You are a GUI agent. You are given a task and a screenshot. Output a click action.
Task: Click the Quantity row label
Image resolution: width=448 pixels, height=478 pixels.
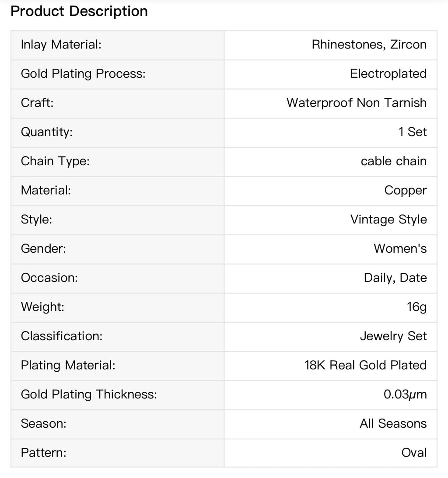point(47,132)
